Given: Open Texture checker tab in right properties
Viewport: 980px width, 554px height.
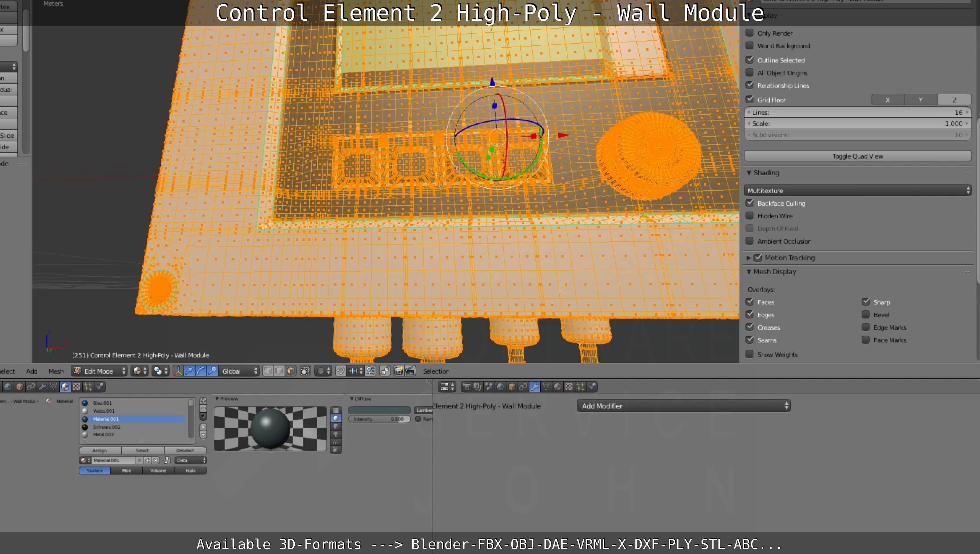Looking at the screenshot, I should [x=569, y=387].
